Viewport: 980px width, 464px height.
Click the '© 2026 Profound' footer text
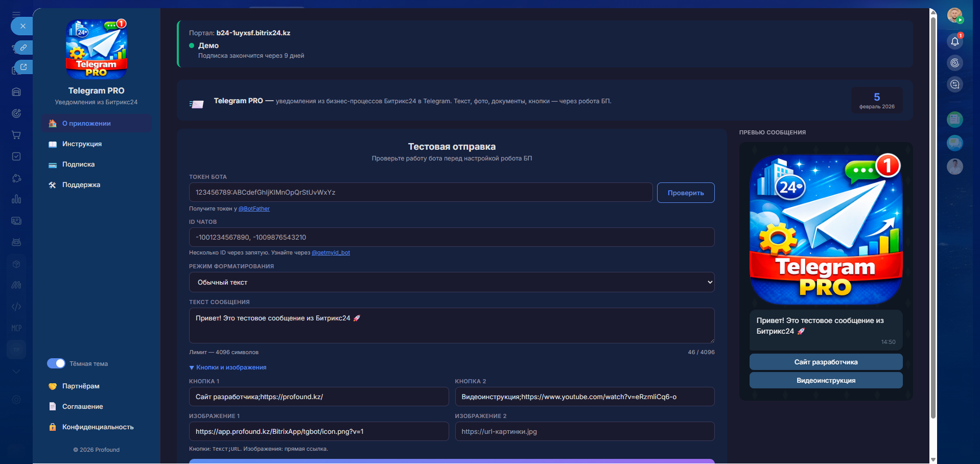click(96, 450)
